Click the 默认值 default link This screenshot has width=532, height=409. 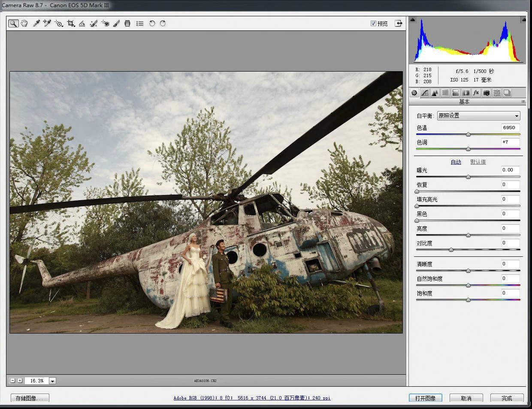(478, 162)
